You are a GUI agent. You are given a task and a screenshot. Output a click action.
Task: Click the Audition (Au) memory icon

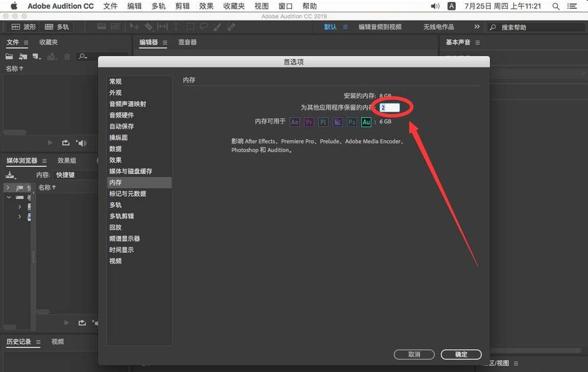(366, 122)
